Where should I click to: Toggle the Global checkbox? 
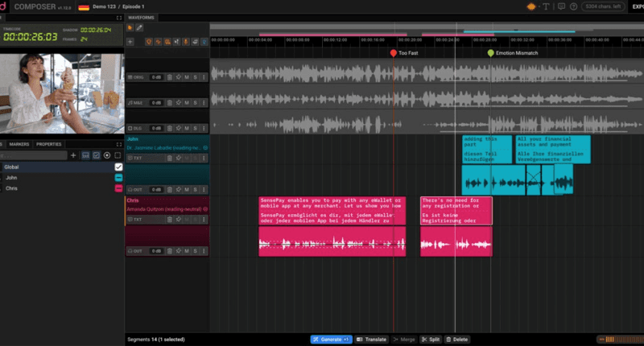(x=118, y=167)
